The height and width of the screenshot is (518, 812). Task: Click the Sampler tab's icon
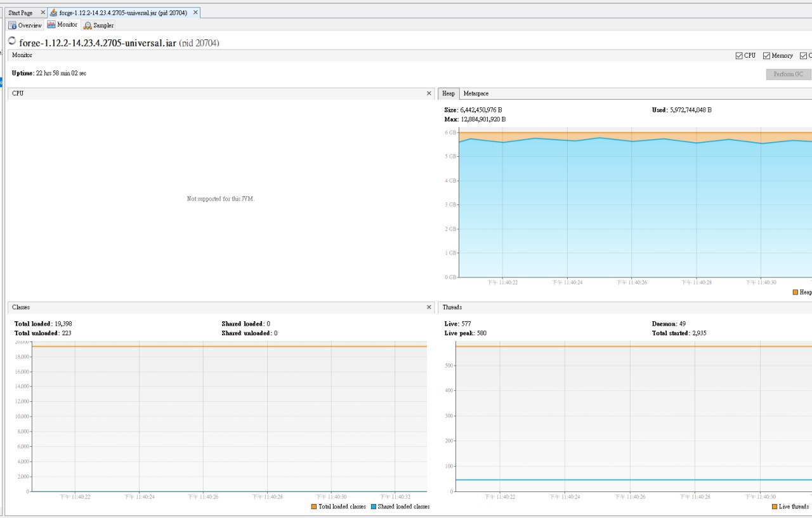[x=88, y=25]
